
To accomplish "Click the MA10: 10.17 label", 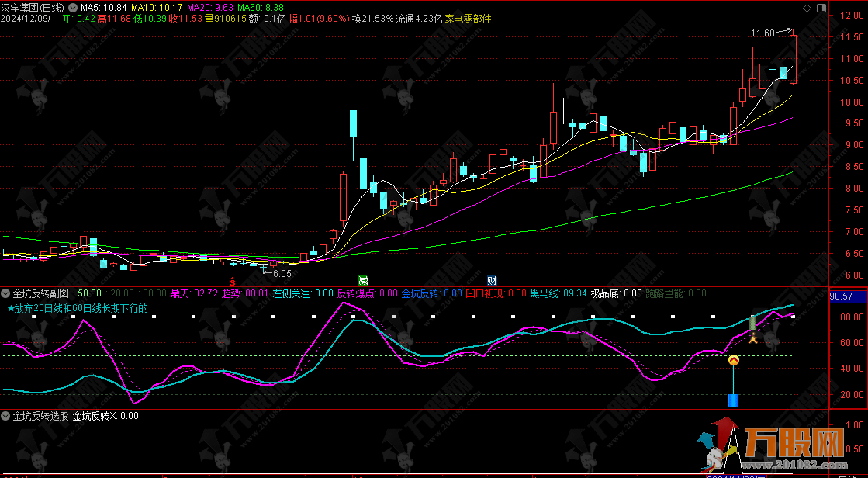I will (157, 8).
